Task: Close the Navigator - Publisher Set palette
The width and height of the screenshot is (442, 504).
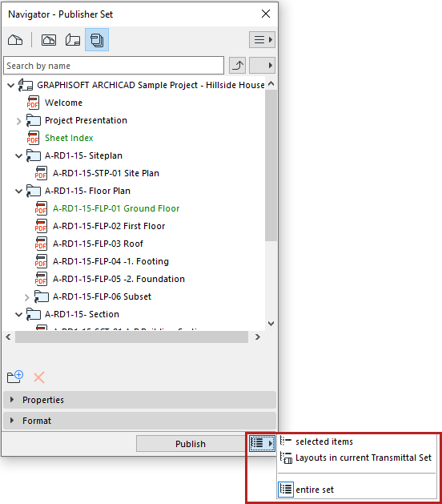Action: pyautogui.click(x=266, y=14)
